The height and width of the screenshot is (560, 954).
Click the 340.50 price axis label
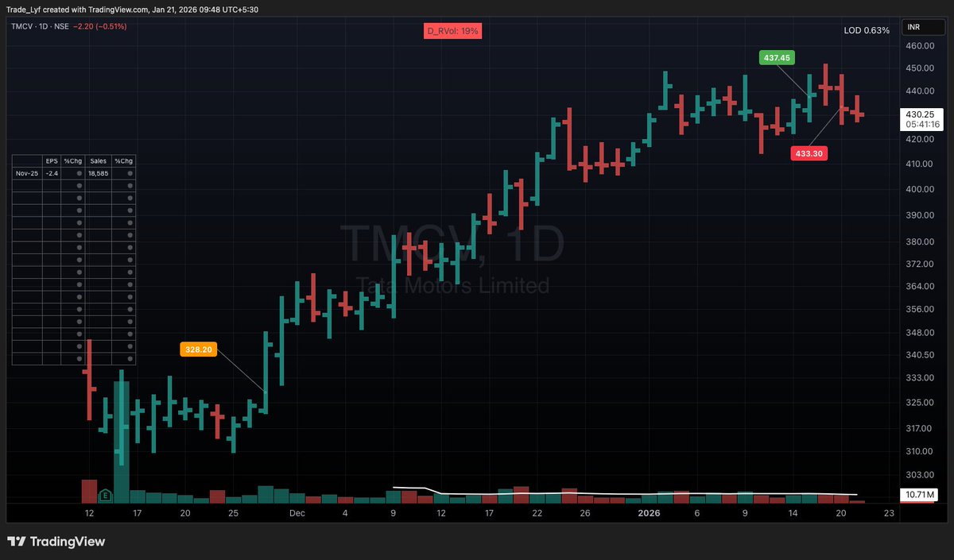click(919, 355)
